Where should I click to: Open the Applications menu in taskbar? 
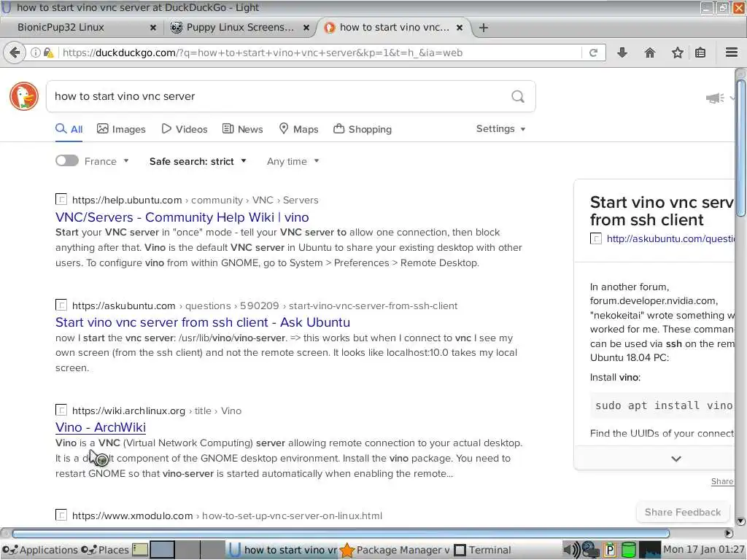(x=39, y=550)
